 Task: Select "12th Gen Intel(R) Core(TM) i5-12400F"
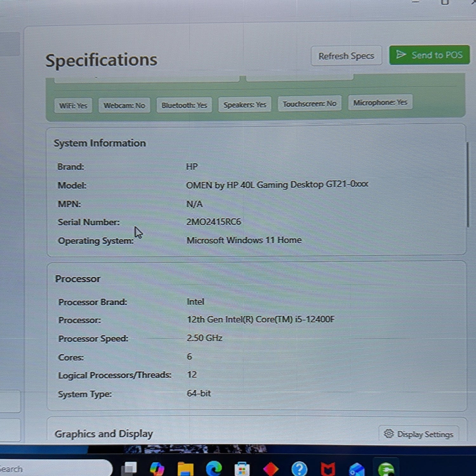click(261, 319)
